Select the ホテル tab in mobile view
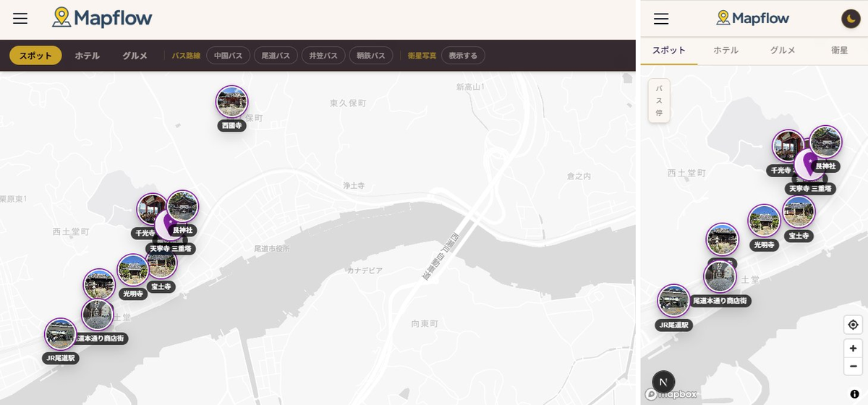868x405 pixels. click(x=726, y=51)
